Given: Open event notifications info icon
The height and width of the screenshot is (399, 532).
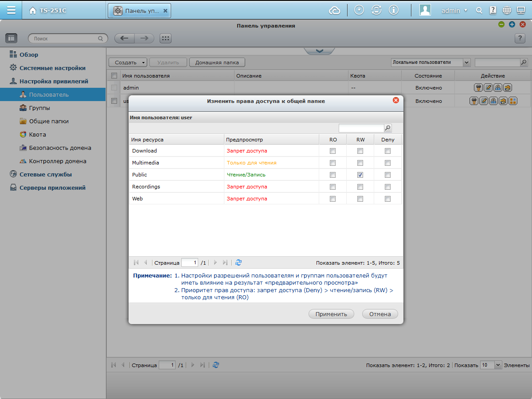Looking at the screenshot, I should [x=393, y=10].
